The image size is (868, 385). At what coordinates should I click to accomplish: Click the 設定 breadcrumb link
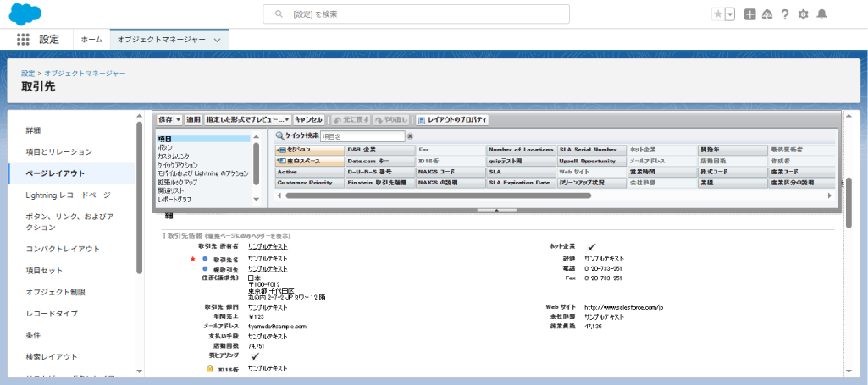point(28,73)
